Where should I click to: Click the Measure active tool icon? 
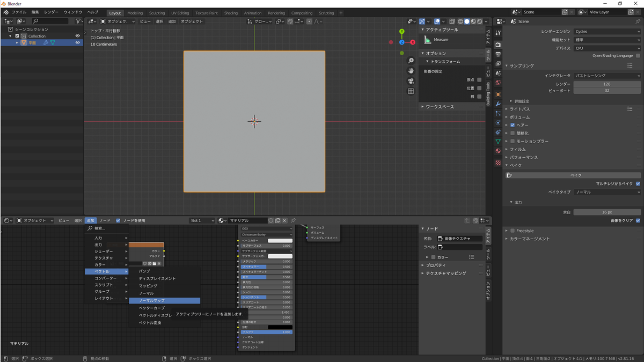428,40
